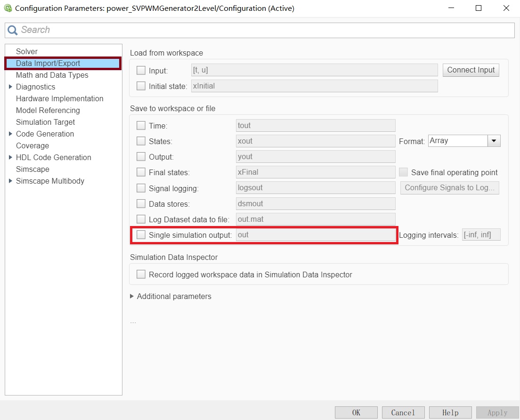Enable the Output checkbox
Viewport: 520px width, 420px height.
(141, 156)
